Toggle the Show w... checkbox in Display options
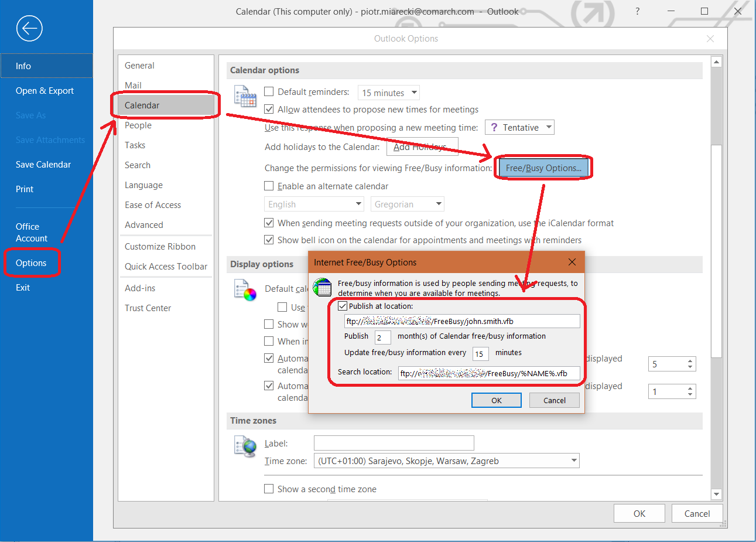 pyautogui.click(x=269, y=324)
